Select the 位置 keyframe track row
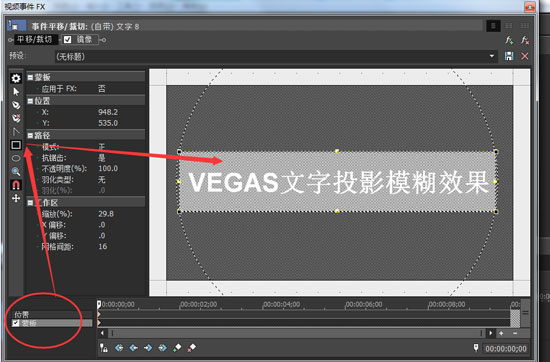The width and height of the screenshot is (550, 362). point(52,315)
